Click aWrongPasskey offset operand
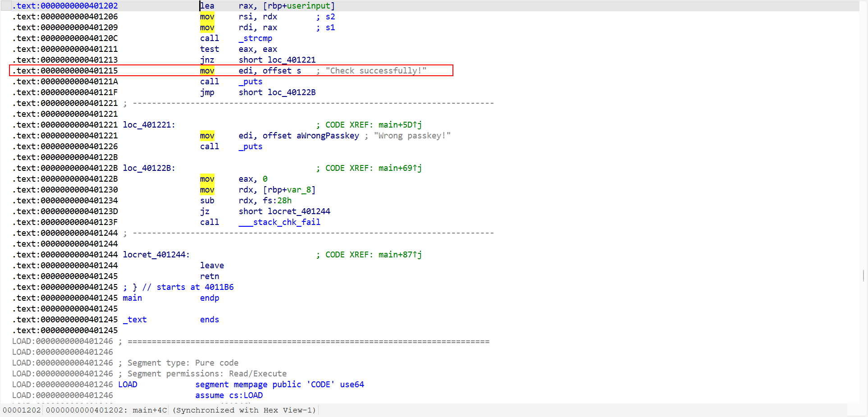 pyautogui.click(x=328, y=136)
